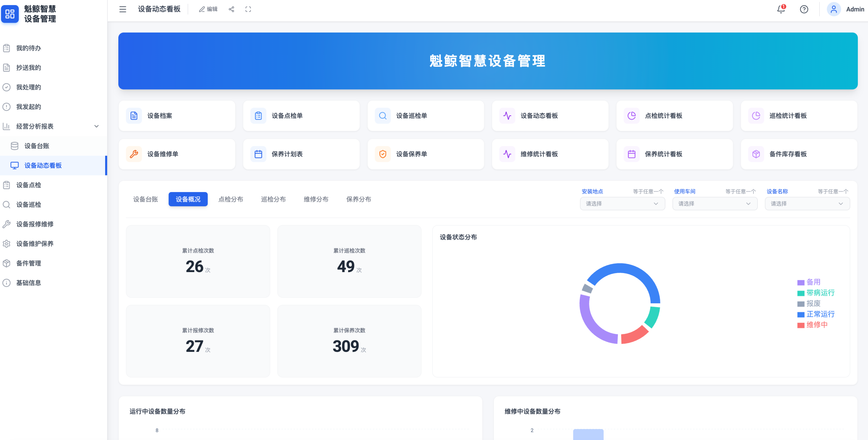Click the 维修统计看板 pulse icon
Screen dimensions: 868x440
click(507, 154)
